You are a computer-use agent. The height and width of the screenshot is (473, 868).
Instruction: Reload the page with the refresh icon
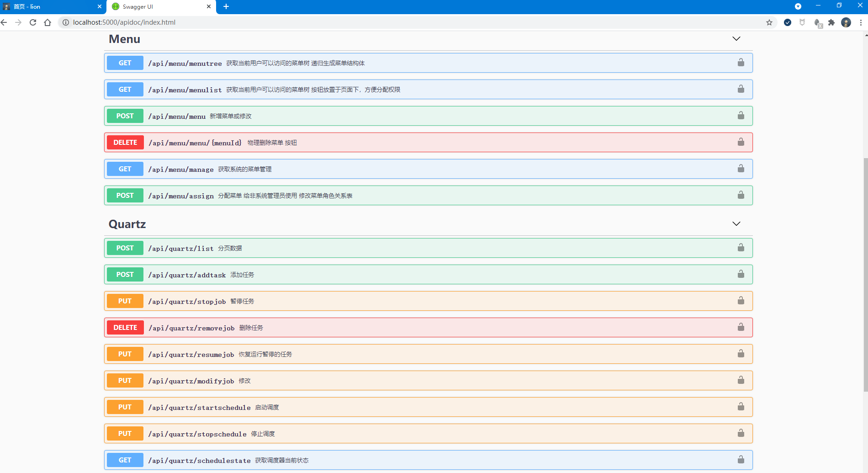tap(33, 22)
